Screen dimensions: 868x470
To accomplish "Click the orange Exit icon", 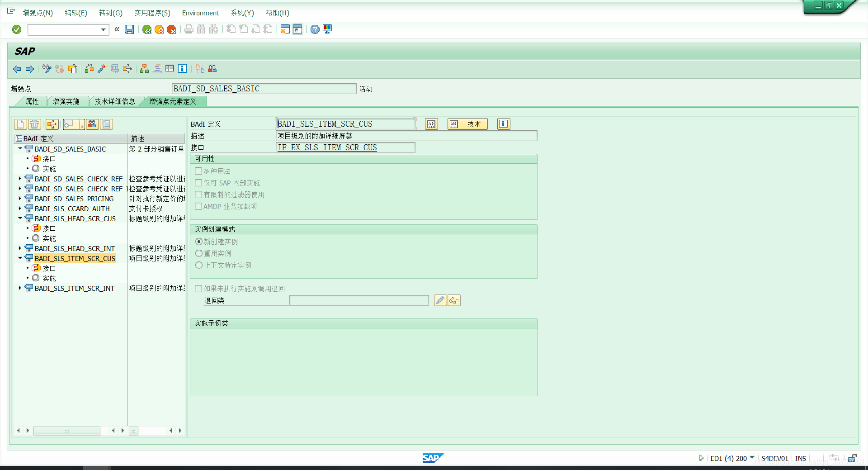I will click(159, 29).
